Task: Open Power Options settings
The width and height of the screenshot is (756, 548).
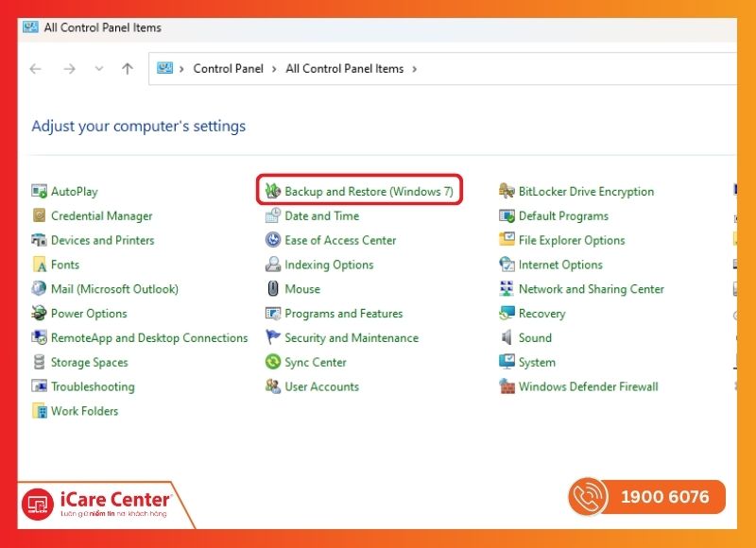Action: coord(89,314)
